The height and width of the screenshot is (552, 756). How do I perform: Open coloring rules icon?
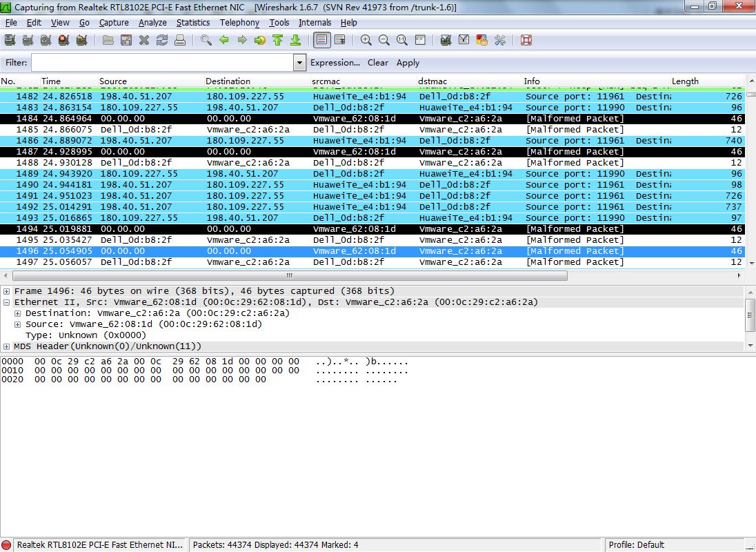tap(482, 40)
